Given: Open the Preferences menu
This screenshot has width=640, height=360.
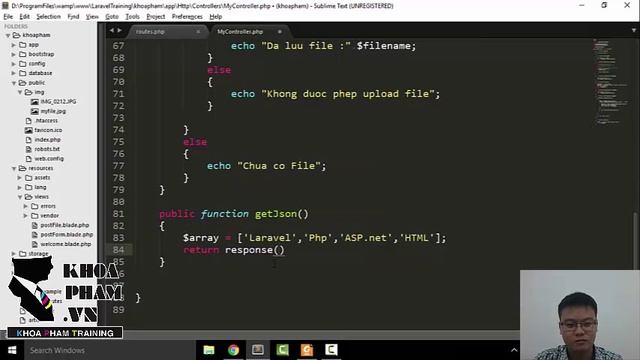Looking at the screenshot, I should click(x=187, y=17).
